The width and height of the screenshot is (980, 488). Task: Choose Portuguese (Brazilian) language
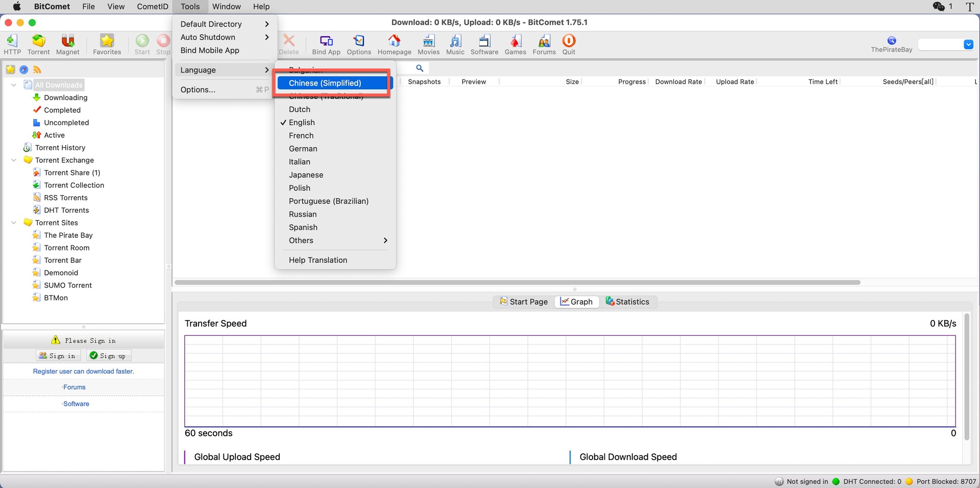tap(335, 201)
